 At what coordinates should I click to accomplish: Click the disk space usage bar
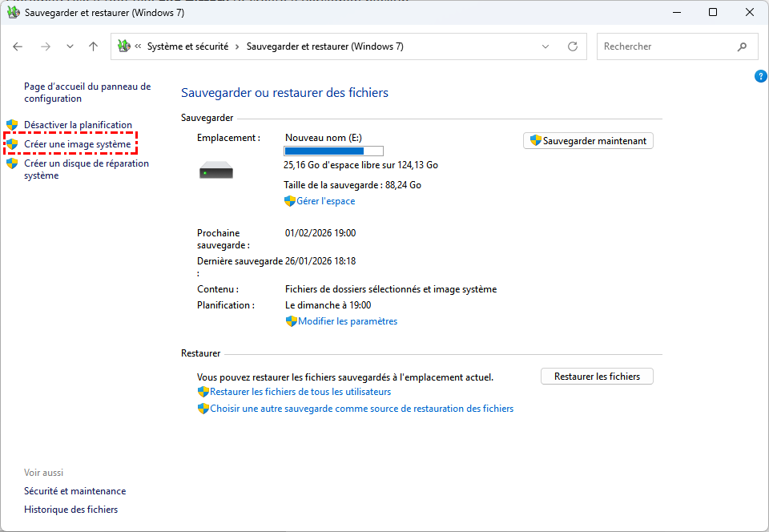(333, 151)
